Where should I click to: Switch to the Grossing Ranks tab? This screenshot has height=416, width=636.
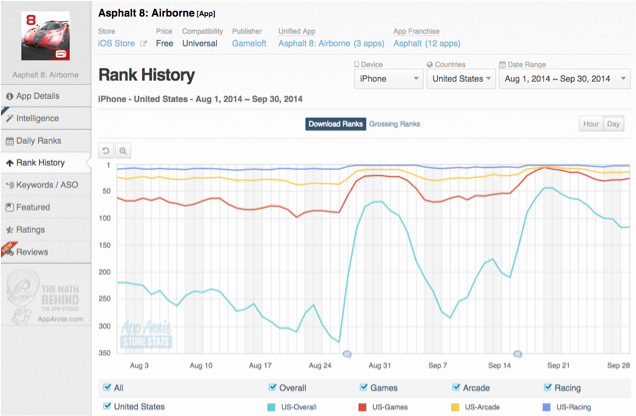tap(395, 124)
